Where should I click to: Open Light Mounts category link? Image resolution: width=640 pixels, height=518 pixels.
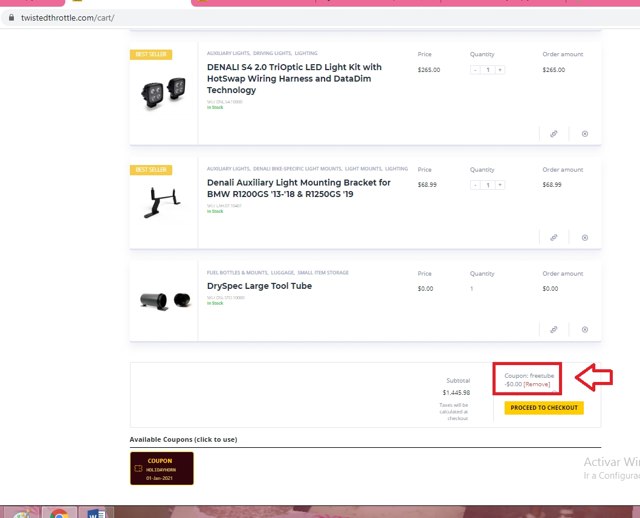click(x=363, y=169)
